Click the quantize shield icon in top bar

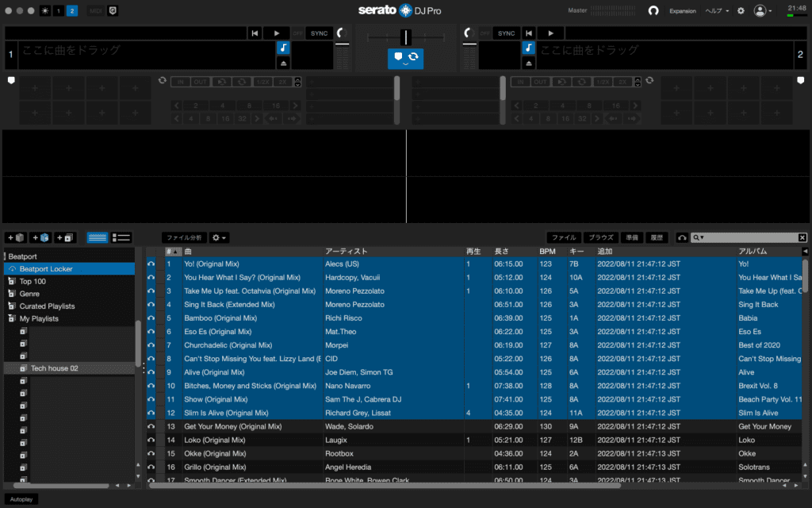tap(113, 10)
